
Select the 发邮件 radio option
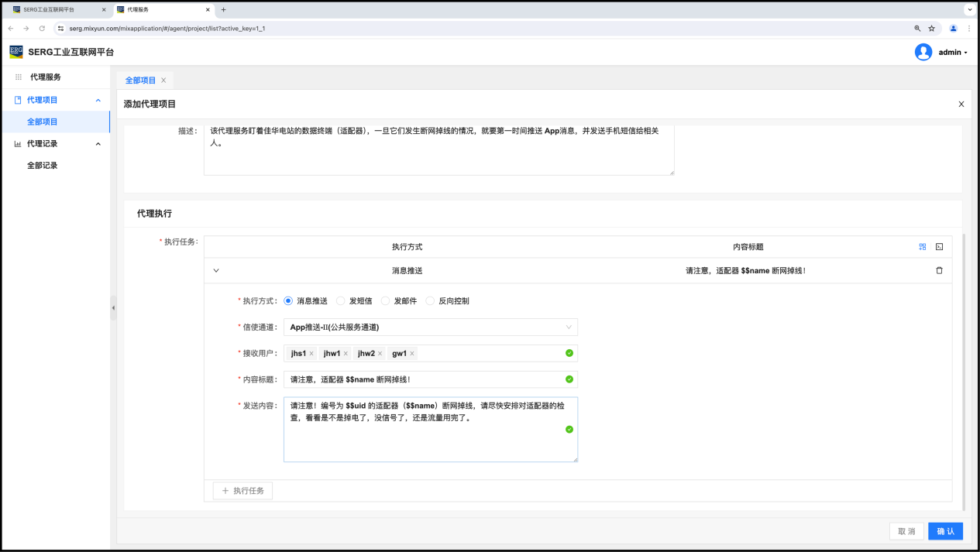coord(386,301)
